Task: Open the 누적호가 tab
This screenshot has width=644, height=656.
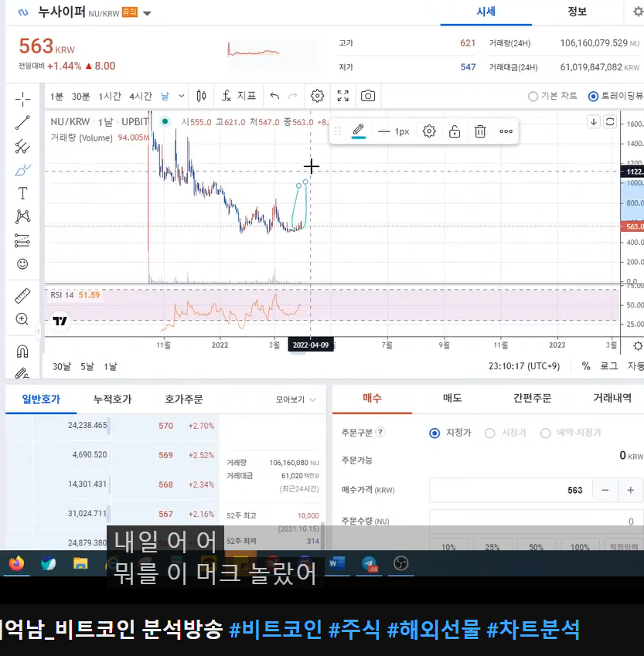Action: coord(112,399)
